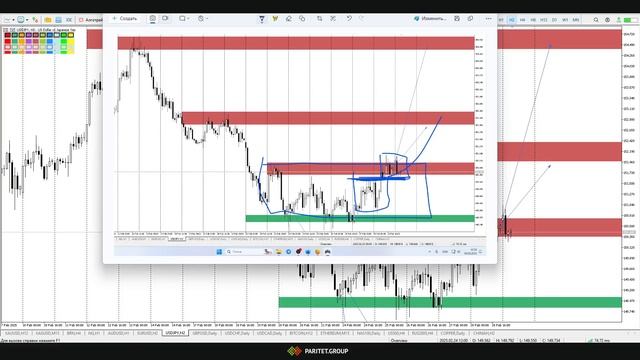Select photo snip mode camera icon
This screenshot has height=360, width=640.
(153, 18)
